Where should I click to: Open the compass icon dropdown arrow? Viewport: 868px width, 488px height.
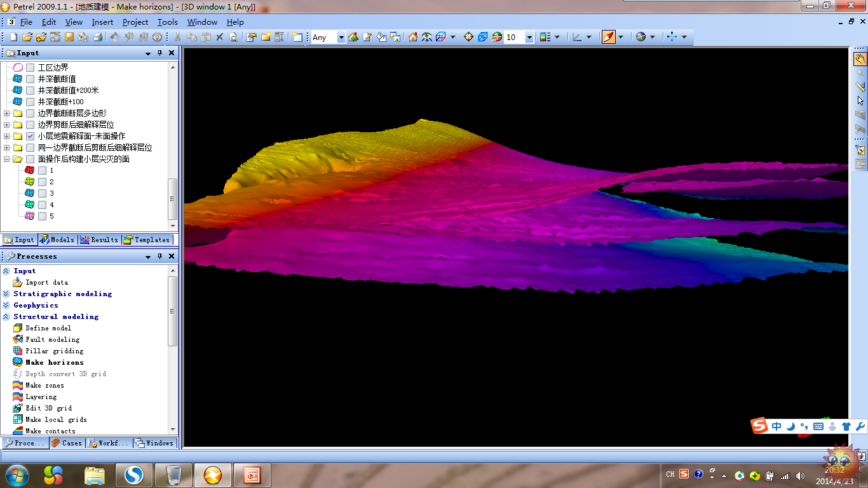coord(621,37)
